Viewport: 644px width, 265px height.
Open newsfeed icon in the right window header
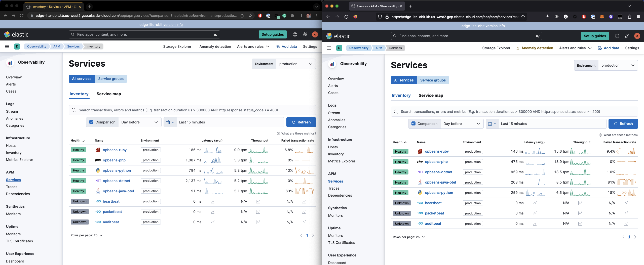pos(627,36)
